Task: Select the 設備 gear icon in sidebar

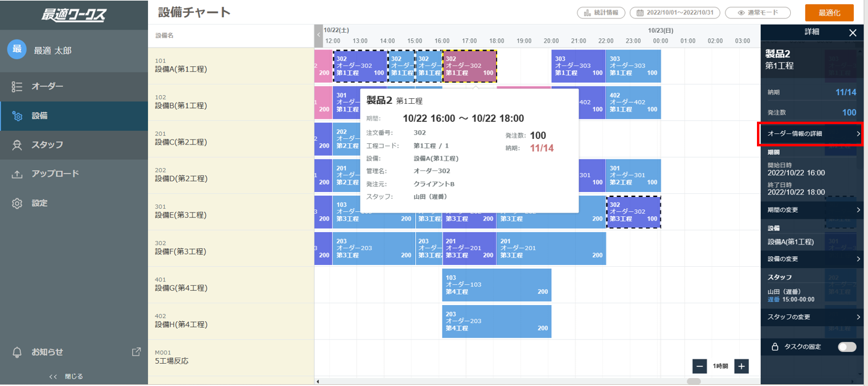Action: (17, 116)
